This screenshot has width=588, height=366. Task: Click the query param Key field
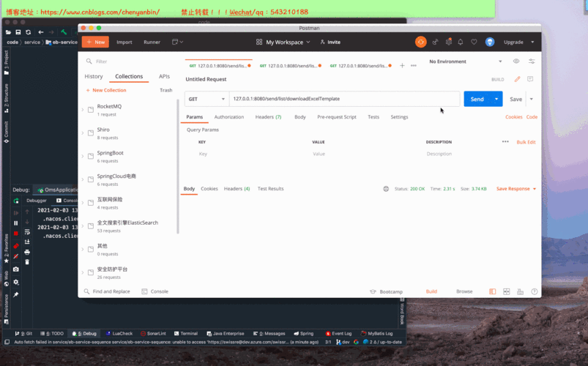(x=253, y=154)
